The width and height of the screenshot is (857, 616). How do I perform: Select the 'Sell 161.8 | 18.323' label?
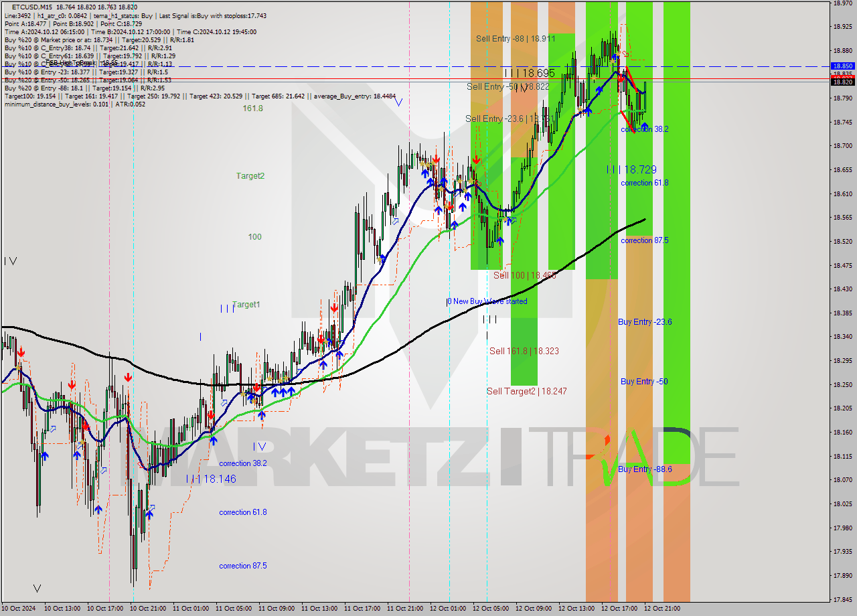pos(524,351)
